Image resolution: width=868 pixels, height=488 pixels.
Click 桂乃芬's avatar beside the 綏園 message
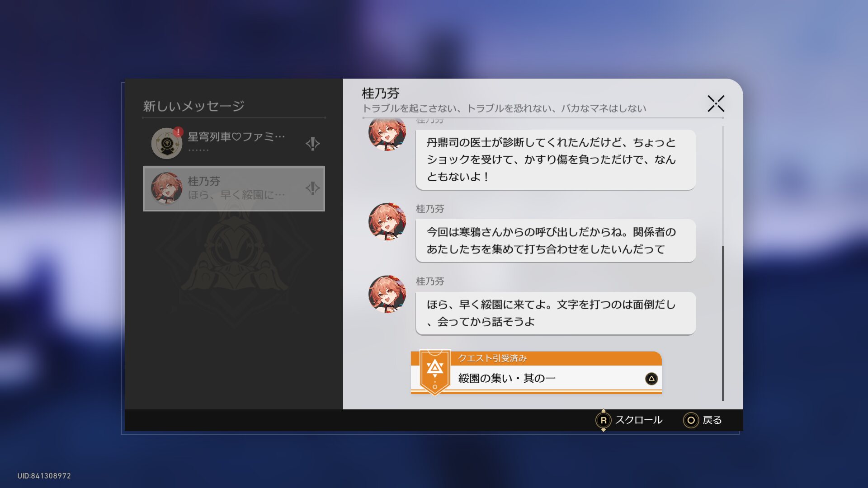387,294
